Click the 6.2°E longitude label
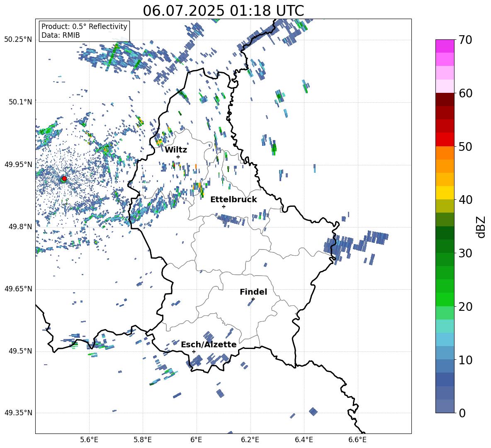 click(250, 440)
